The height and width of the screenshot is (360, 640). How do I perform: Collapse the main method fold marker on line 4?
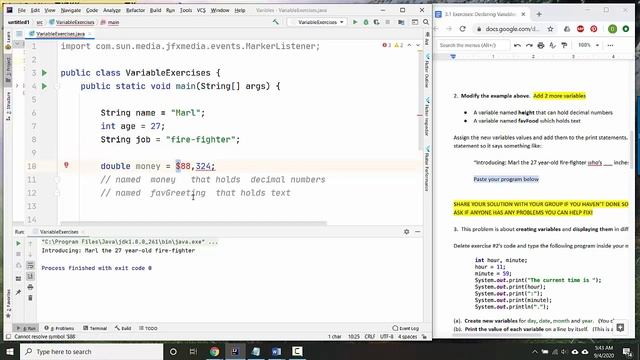click(58, 86)
